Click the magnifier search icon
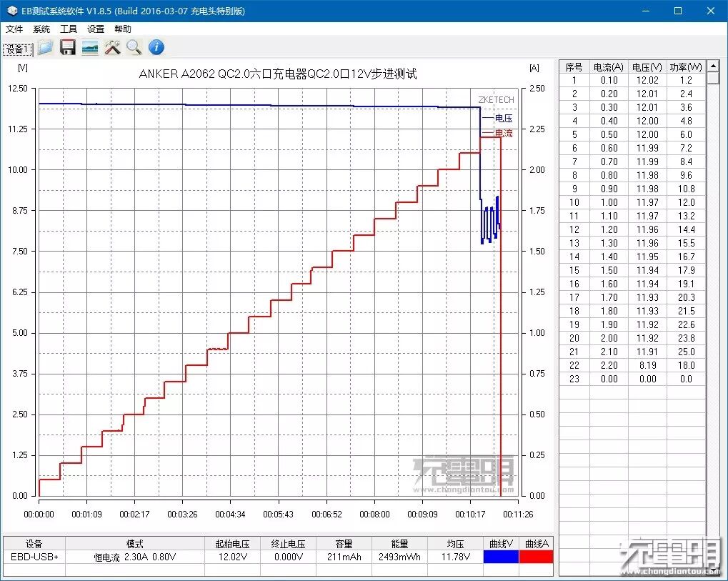728x581 pixels. click(x=134, y=47)
